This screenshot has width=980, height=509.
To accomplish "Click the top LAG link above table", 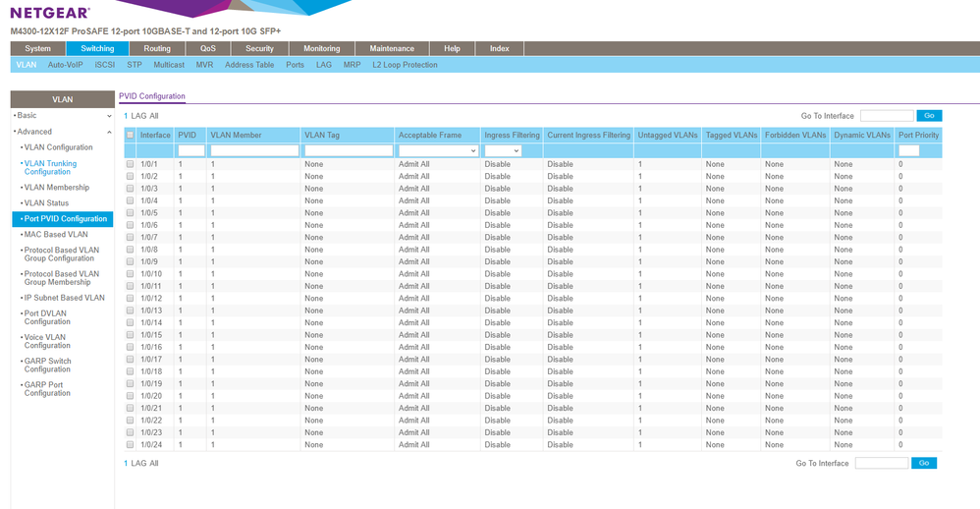I will click(x=138, y=116).
